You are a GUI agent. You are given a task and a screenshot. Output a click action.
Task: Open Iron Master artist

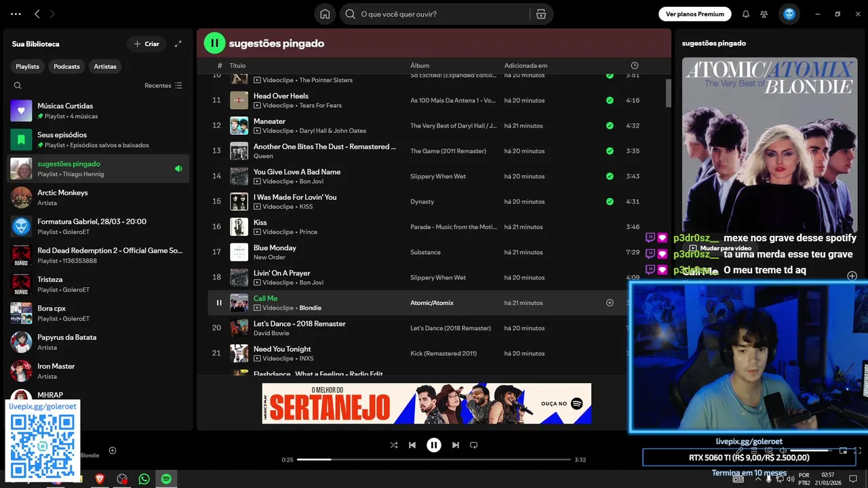coord(98,371)
